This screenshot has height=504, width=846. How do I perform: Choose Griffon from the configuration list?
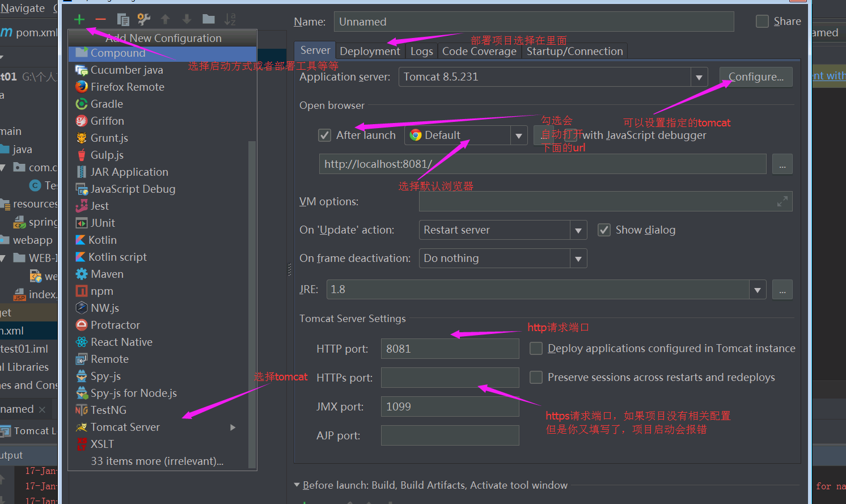coord(162,121)
